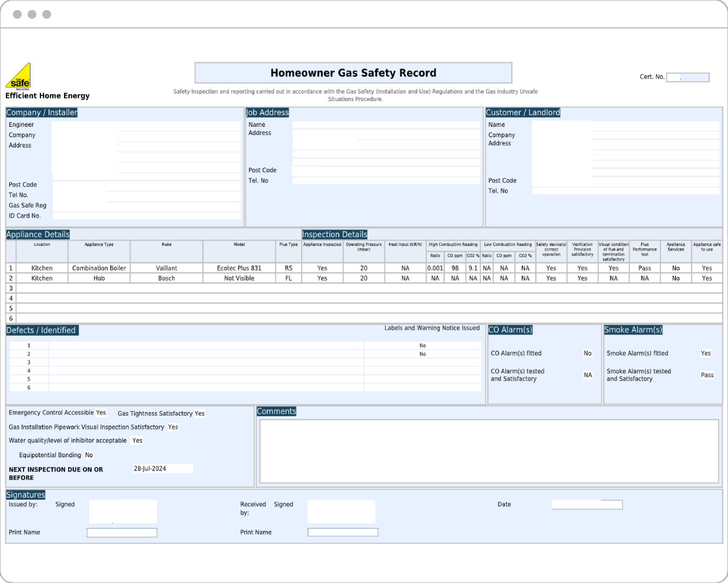728x583 pixels.
Task: Click the Received by signature box
Action: [x=341, y=511]
